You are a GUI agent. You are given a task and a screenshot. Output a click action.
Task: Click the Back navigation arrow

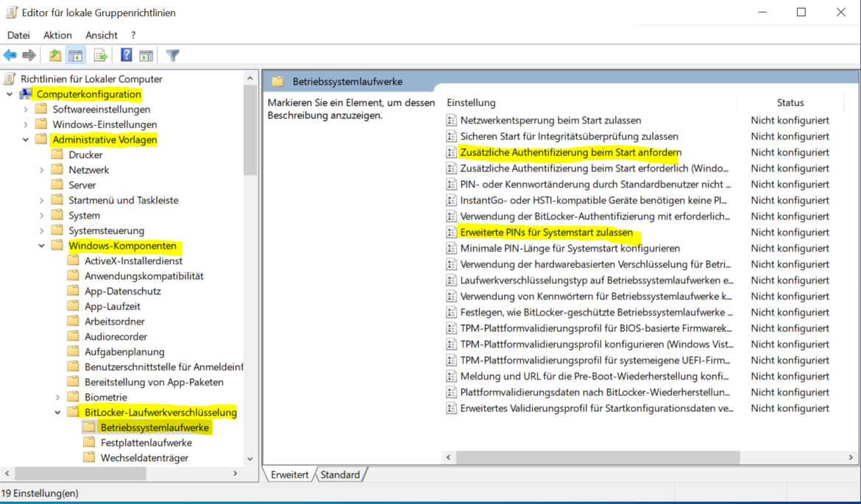pos(10,54)
